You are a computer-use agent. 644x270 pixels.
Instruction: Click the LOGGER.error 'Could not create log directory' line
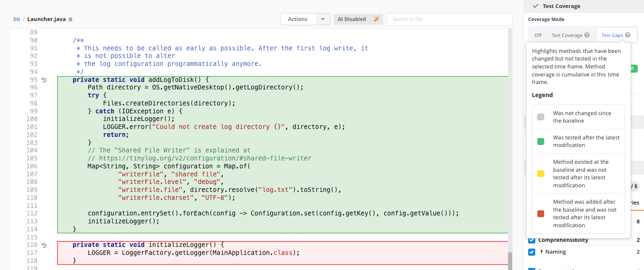(x=224, y=127)
